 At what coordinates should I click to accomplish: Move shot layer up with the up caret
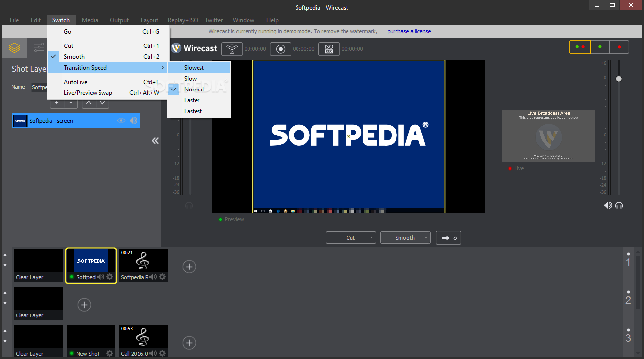point(88,103)
